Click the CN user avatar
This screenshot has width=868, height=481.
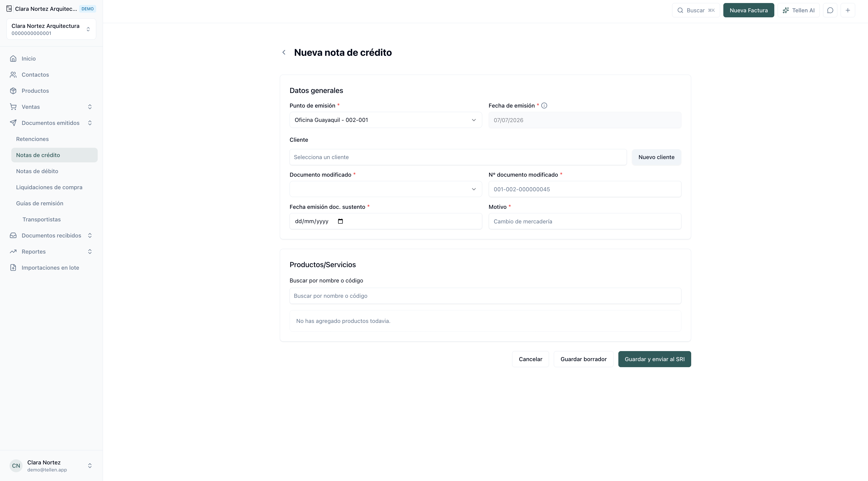(x=16, y=466)
